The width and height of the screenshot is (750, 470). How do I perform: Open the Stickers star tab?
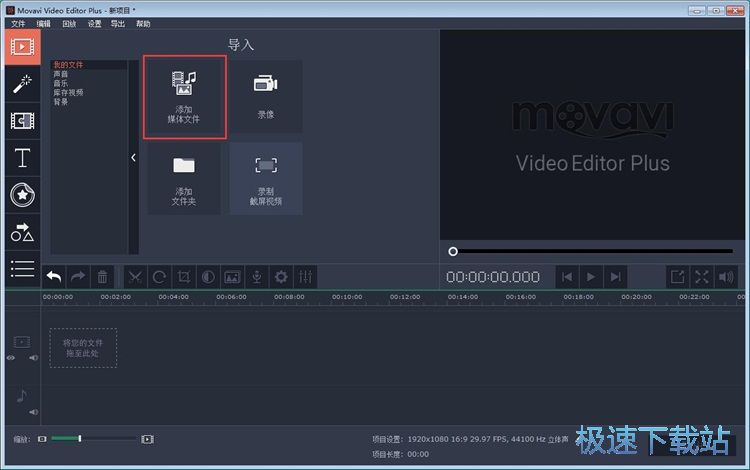click(x=22, y=195)
